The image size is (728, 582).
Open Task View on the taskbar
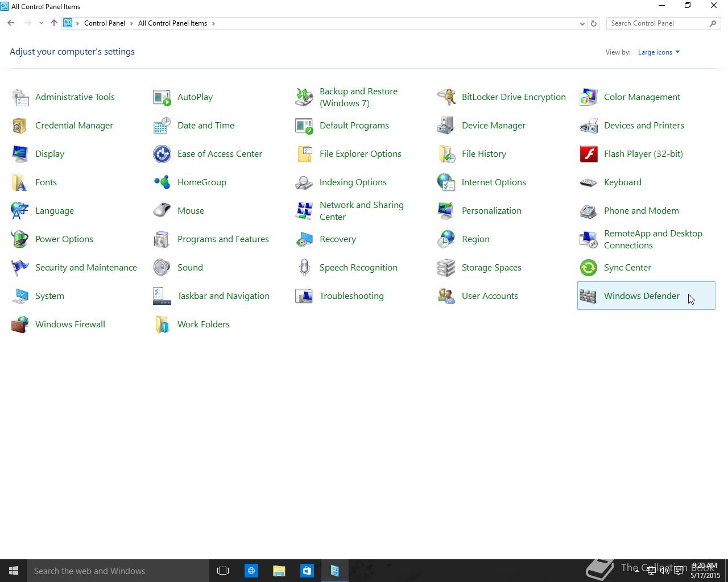click(223, 571)
